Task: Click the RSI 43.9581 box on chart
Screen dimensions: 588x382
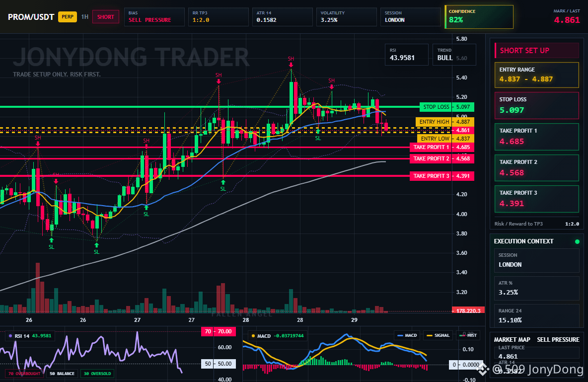Action: coord(407,55)
